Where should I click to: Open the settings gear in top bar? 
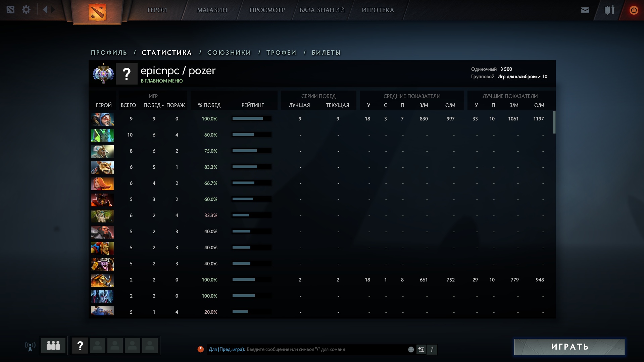coord(26,10)
